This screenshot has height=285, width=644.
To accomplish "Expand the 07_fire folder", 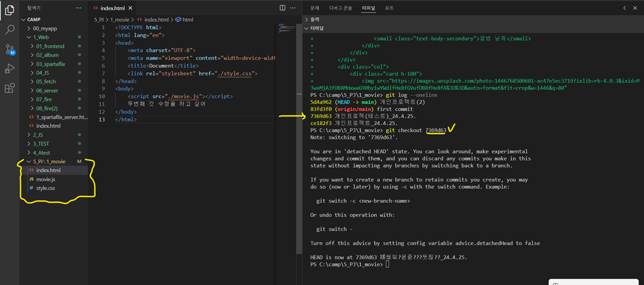I will (44, 99).
